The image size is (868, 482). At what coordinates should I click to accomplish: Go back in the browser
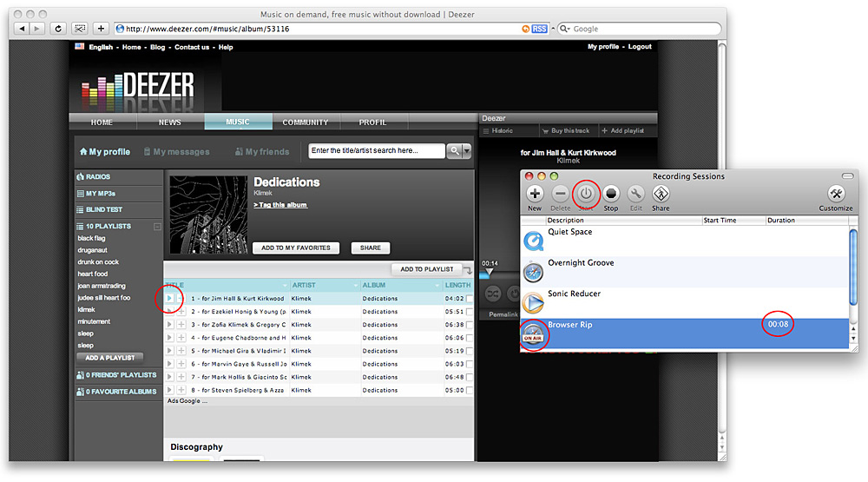tap(22, 29)
